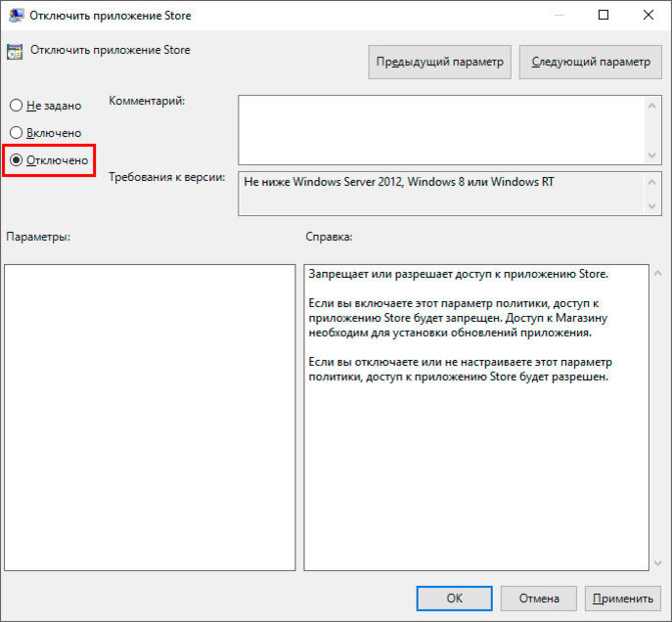
Task: Click "Запрещает или разрешает доступ" help text
Action: pyautogui.click(x=459, y=274)
